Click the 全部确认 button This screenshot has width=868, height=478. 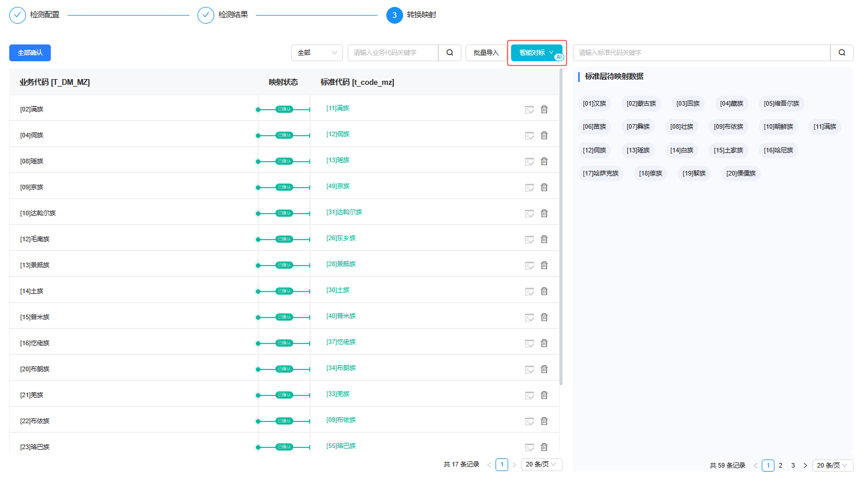pos(30,53)
